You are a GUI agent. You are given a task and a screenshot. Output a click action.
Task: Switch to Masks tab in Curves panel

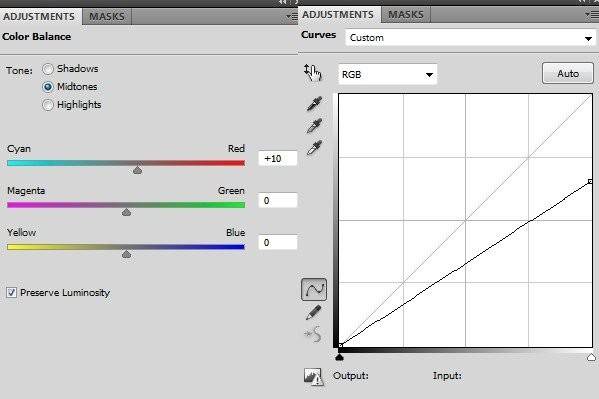click(406, 15)
